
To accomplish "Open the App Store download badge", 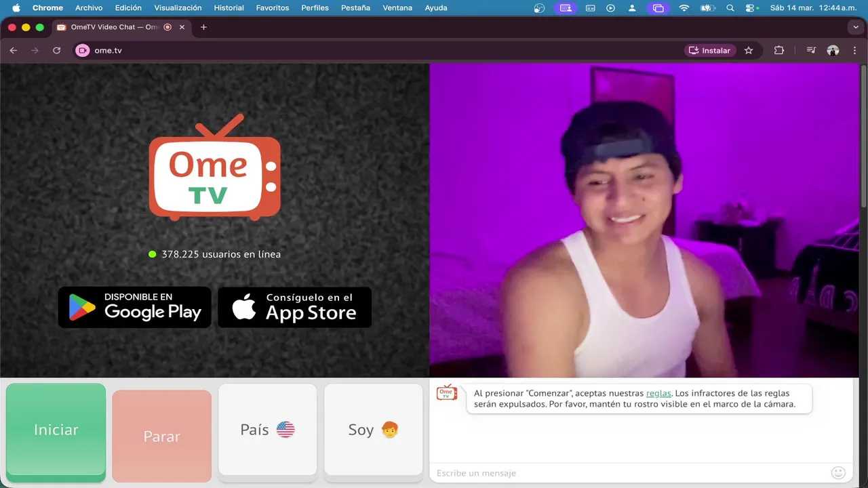I will (294, 307).
